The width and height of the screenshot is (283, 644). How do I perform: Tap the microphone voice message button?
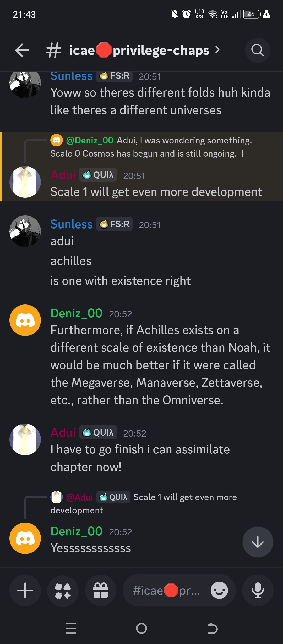tap(258, 590)
